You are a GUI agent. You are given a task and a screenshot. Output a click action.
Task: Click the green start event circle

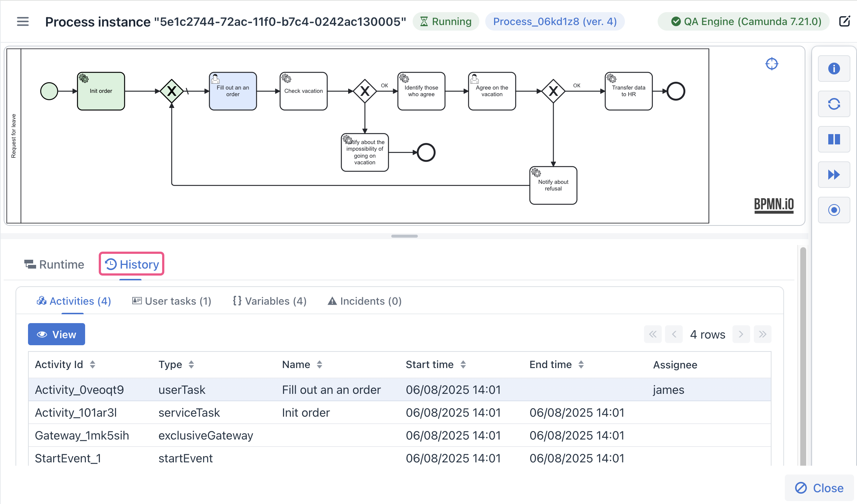[49, 91]
